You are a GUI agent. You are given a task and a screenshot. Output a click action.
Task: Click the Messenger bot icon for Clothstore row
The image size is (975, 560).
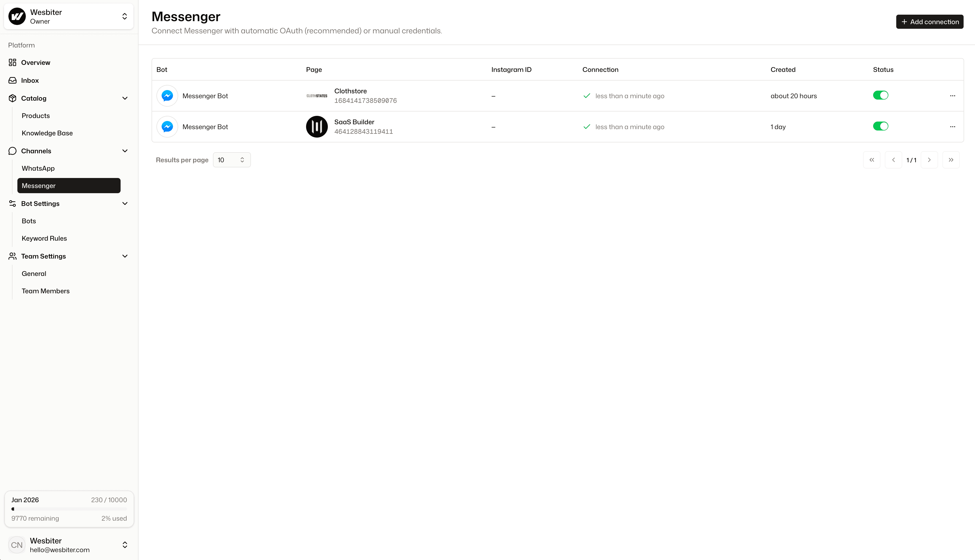coord(167,96)
